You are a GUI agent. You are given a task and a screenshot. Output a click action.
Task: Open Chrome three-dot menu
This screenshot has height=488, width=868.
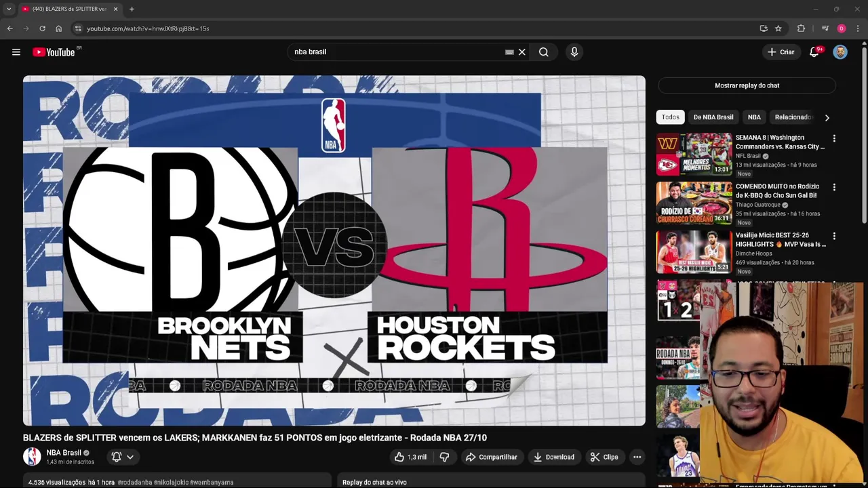tap(858, 28)
